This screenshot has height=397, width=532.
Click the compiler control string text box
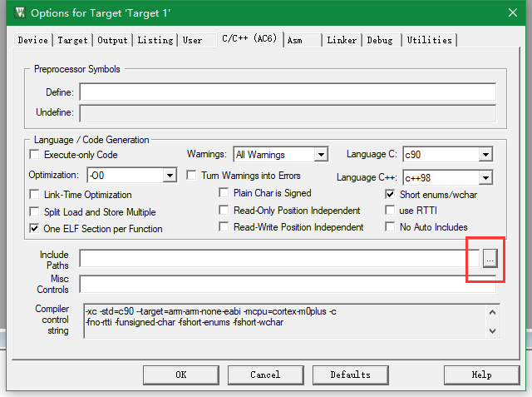click(x=292, y=321)
